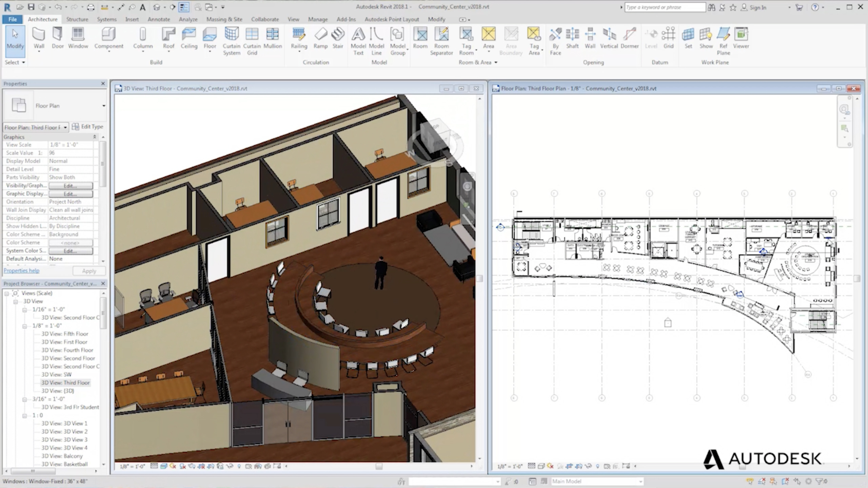Click Edit for Visibility/Graphics overrides

tap(71, 186)
